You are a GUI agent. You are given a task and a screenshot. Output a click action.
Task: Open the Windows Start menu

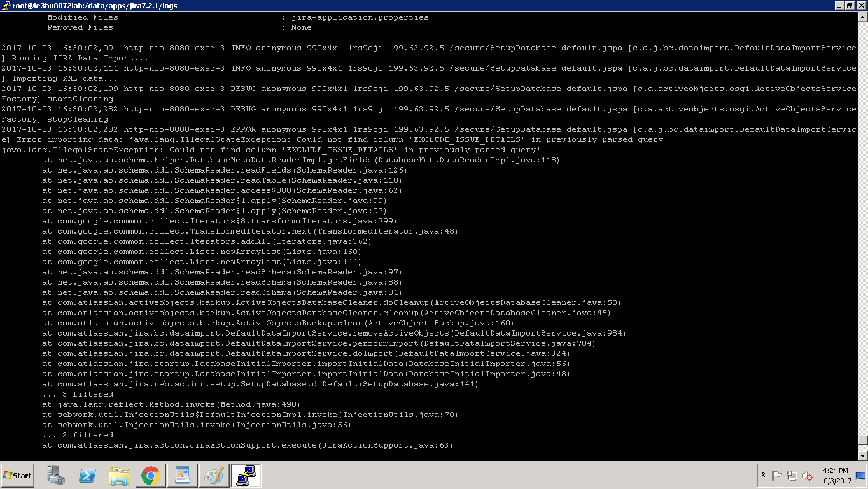18,475
